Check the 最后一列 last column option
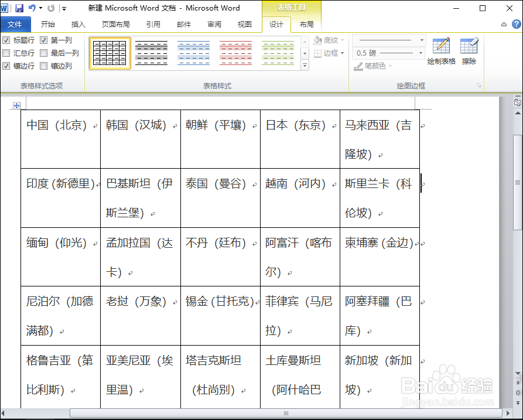The height and width of the screenshot is (420, 523). pyautogui.click(x=45, y=53)
